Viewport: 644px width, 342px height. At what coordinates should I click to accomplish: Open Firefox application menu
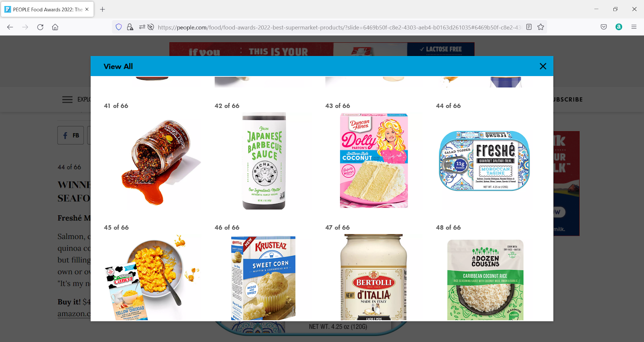634,27
